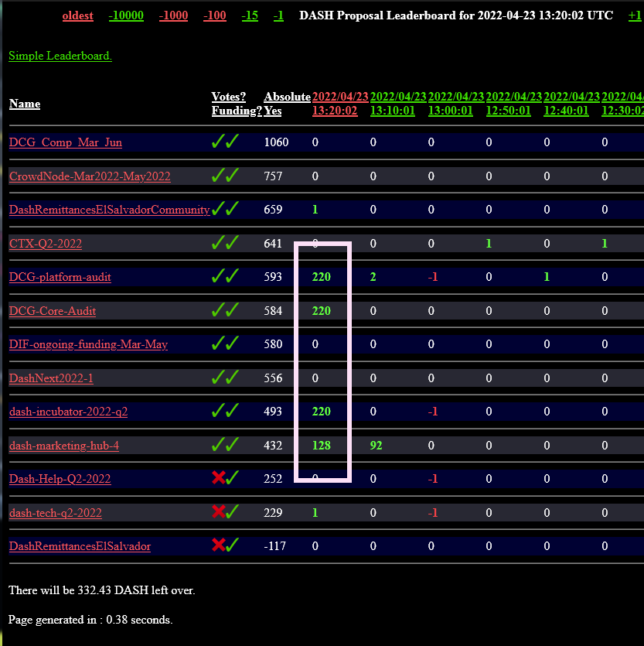Viewport: 644px width, 646px height.
Task: Click the Absolute Yes value 593
Action: pyautogui.click(x=273, y=277)
